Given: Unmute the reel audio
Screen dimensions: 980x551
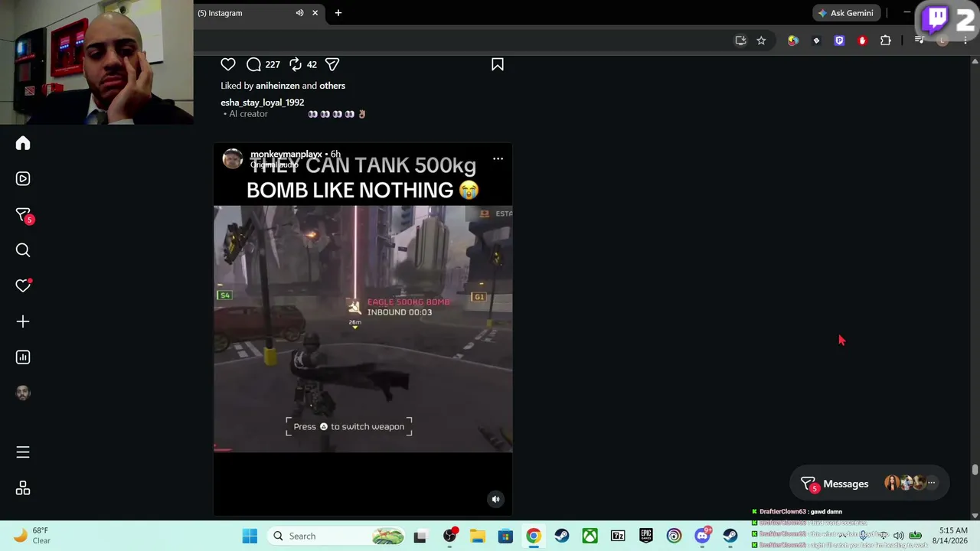Looking at the screenshot, I should 495,499.
